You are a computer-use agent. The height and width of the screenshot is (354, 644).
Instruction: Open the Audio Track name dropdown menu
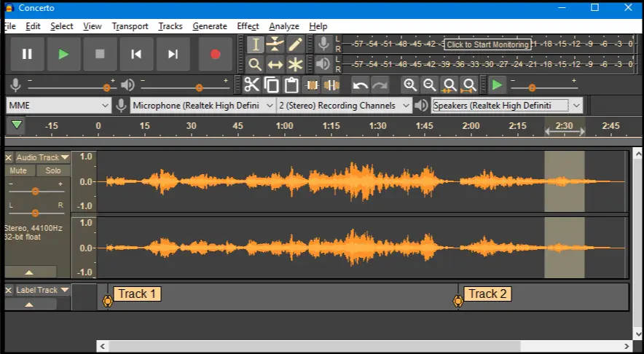pyautogui.click(x=42, y=157)
